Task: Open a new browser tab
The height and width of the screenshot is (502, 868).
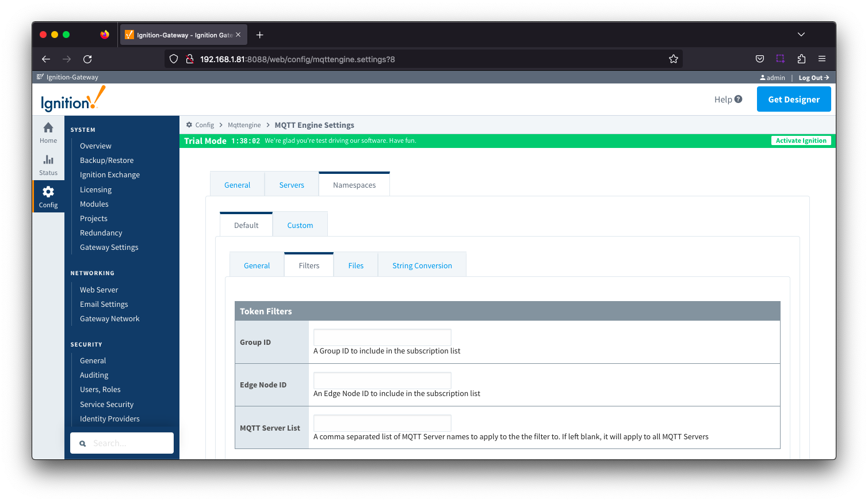Action: (x=260, y=35)
